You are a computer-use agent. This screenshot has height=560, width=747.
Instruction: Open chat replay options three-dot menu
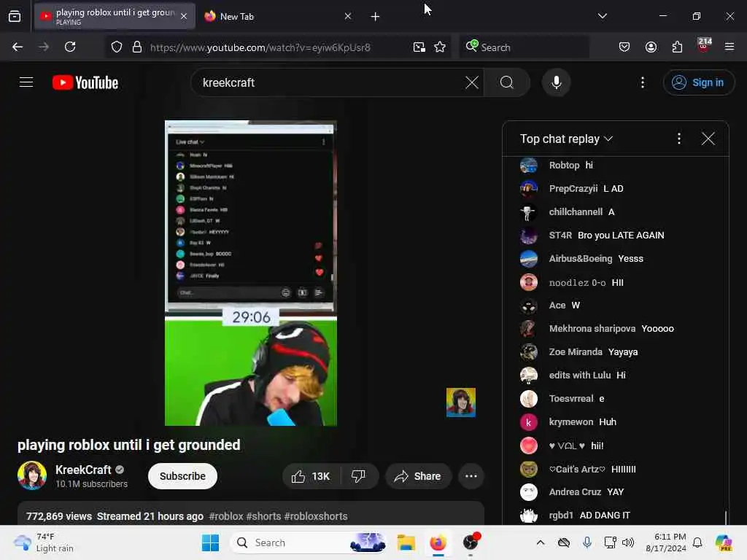pyautogui.click(x=679, y=139)
